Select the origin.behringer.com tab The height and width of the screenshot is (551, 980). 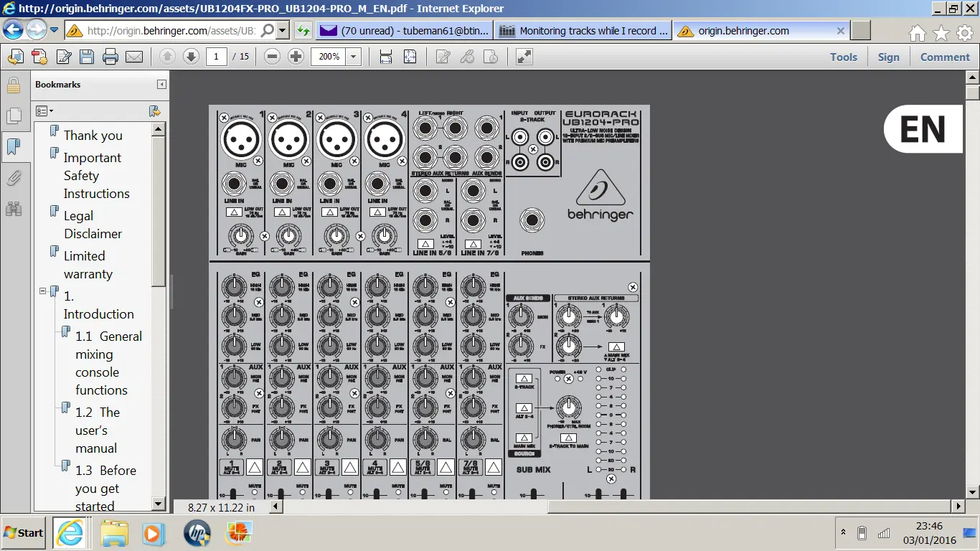tap(762, 31)
